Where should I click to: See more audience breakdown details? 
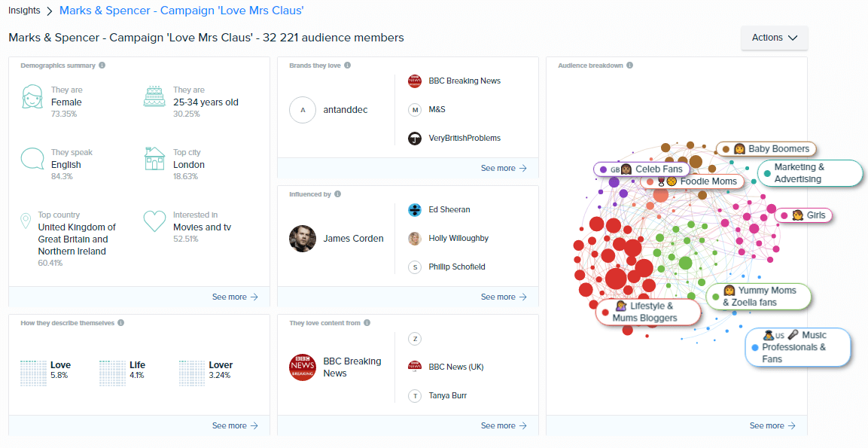coord(773,426)
